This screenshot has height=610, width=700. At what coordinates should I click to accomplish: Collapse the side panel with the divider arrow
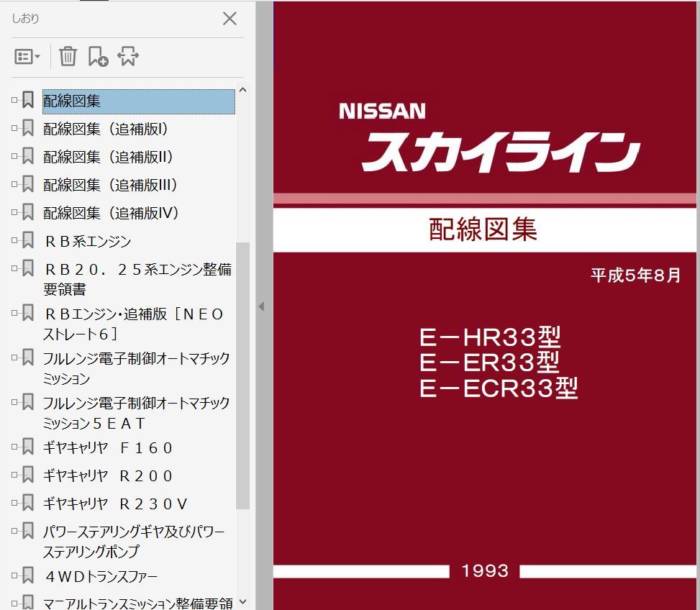[261, 306]
